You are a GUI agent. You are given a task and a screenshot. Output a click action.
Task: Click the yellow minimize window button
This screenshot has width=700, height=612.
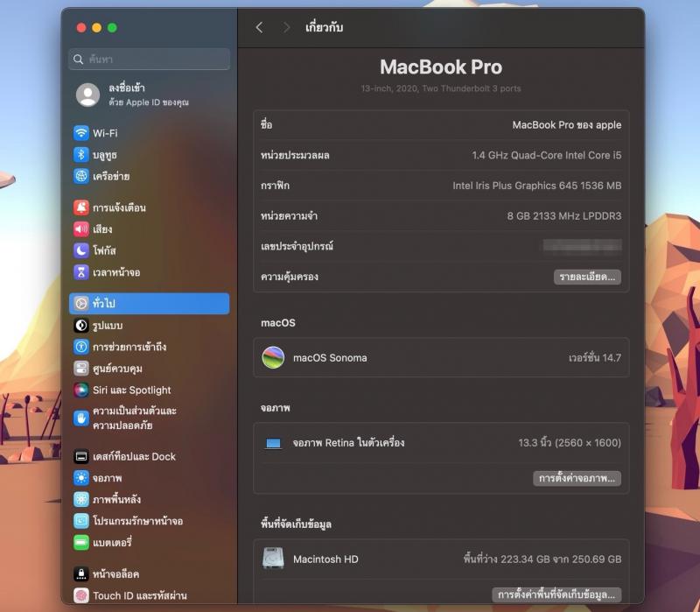coord(97,28)
